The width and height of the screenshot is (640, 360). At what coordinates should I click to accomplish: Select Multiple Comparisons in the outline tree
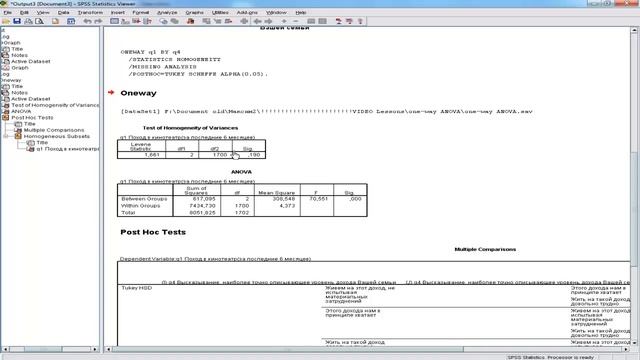(x=54, y=130)
